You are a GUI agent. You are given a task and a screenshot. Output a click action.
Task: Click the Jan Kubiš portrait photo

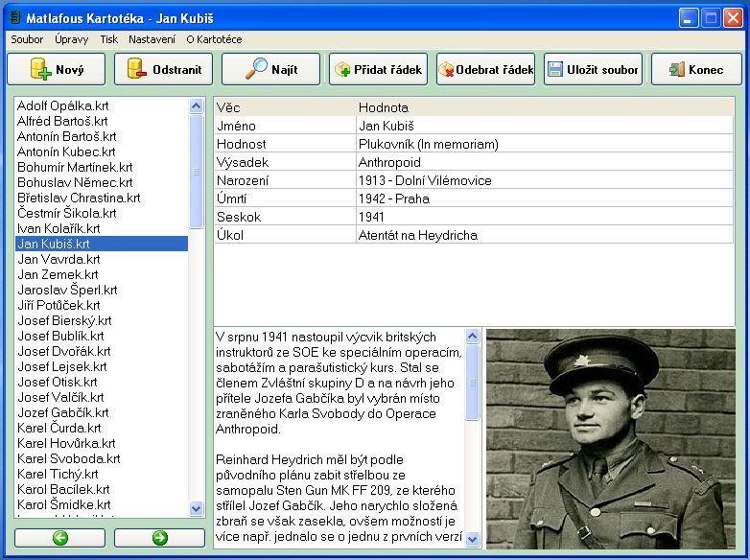(x=610, y=438)
